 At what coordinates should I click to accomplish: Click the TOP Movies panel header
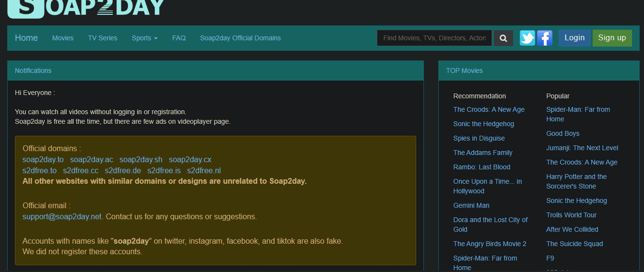(x=539, y=71)
